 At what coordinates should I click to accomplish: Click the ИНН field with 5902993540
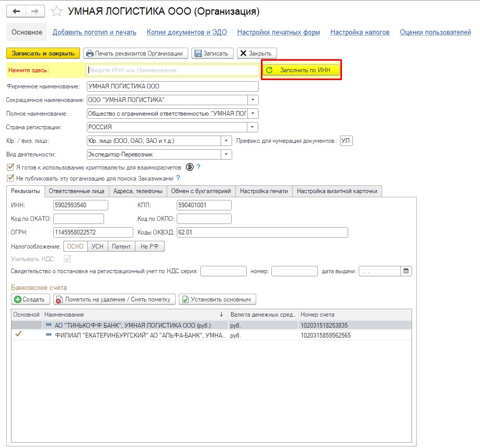point(81,205)
